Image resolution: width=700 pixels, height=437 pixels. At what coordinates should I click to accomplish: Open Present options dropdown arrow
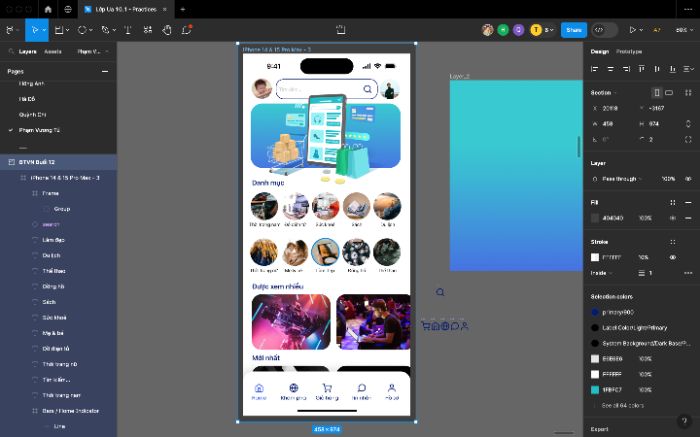pos(641,30)
